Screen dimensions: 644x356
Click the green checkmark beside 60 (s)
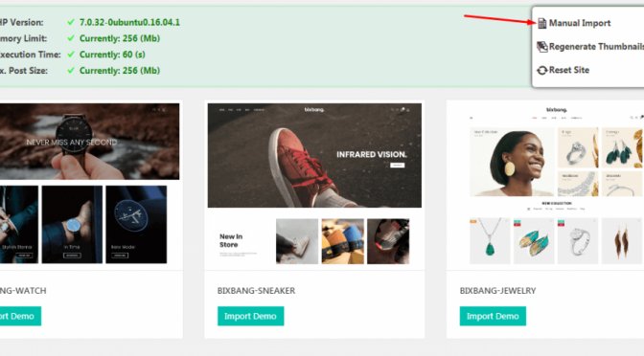coord(71,55)
